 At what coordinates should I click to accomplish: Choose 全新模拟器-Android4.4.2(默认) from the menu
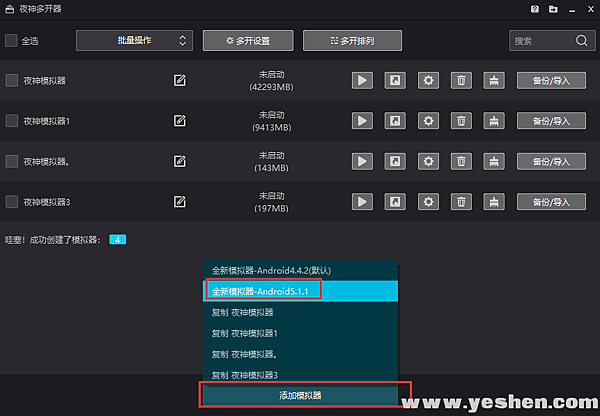coord(300,271)
